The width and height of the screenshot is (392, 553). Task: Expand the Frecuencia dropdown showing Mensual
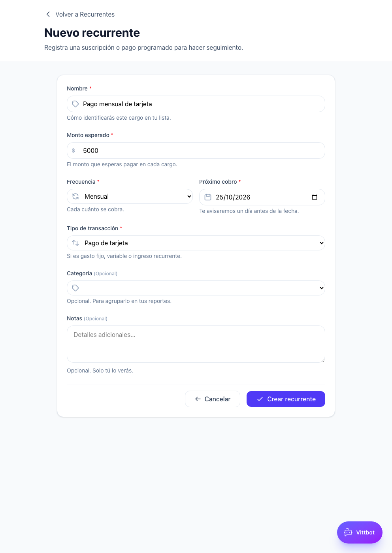[x=130, y=196]
